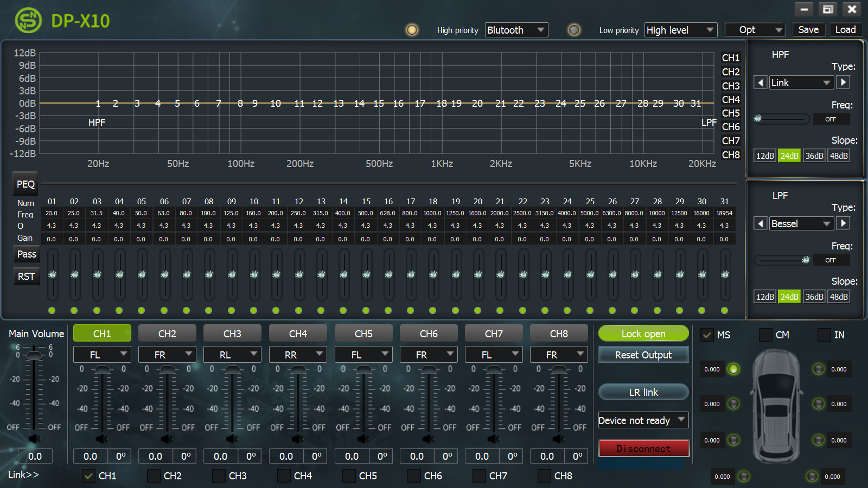Viewport: 868px width, 488px height.
Task: Click the Save button
Action: click(x=808, y=30)
